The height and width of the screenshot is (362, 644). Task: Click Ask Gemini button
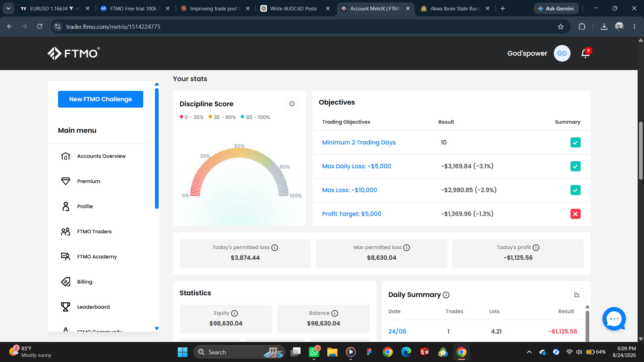556,8
